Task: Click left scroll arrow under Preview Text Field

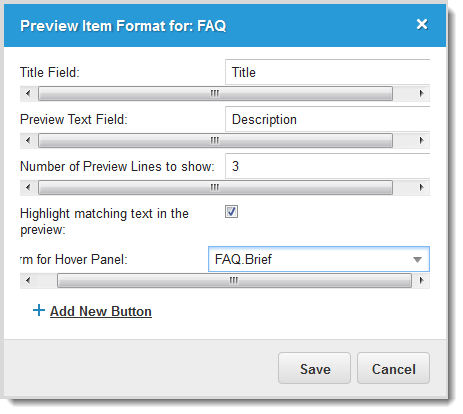Action: (x=28, y=140)
